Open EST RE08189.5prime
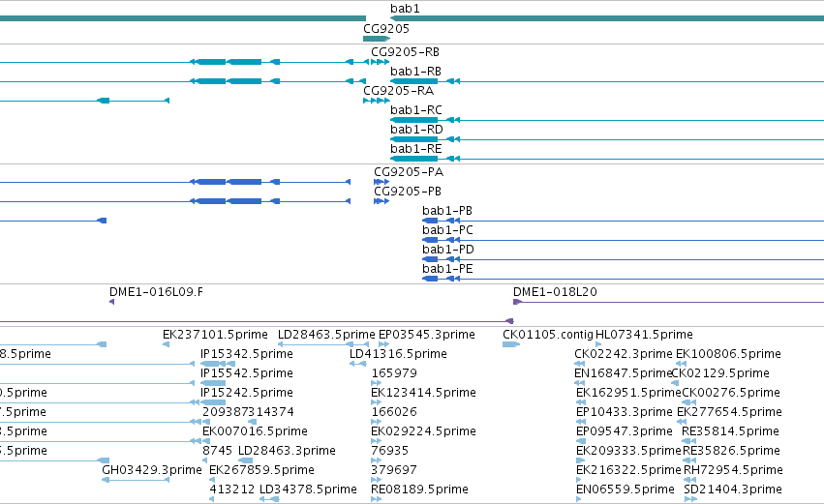This screenshot has width=824, height=504. [x=419, y=489]
